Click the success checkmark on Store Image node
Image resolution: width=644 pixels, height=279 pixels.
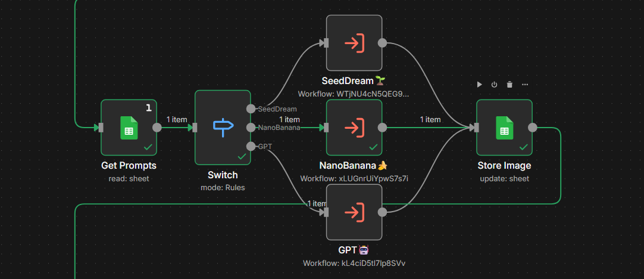pos(524,147)
